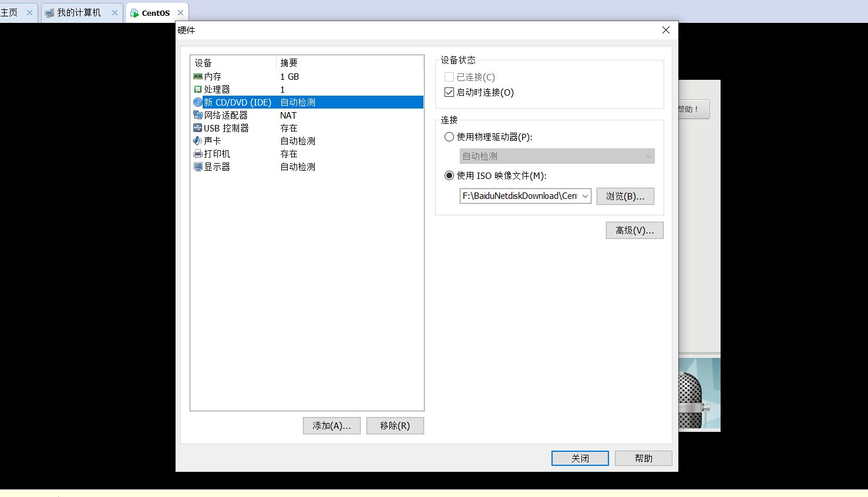Select the 处理器 device icon
Image resolution: width=868 pixels, height=497 pixels.
[198, 89]
